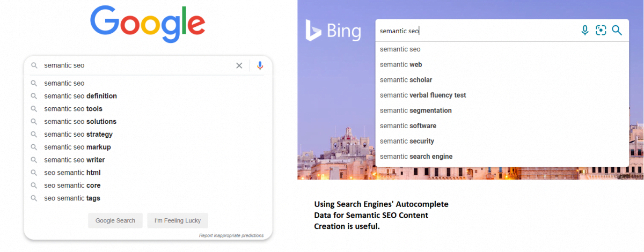Screen dimensions: 644x252
Task: Click the magnifier icon in Google search field
Action: click(34, 65)
